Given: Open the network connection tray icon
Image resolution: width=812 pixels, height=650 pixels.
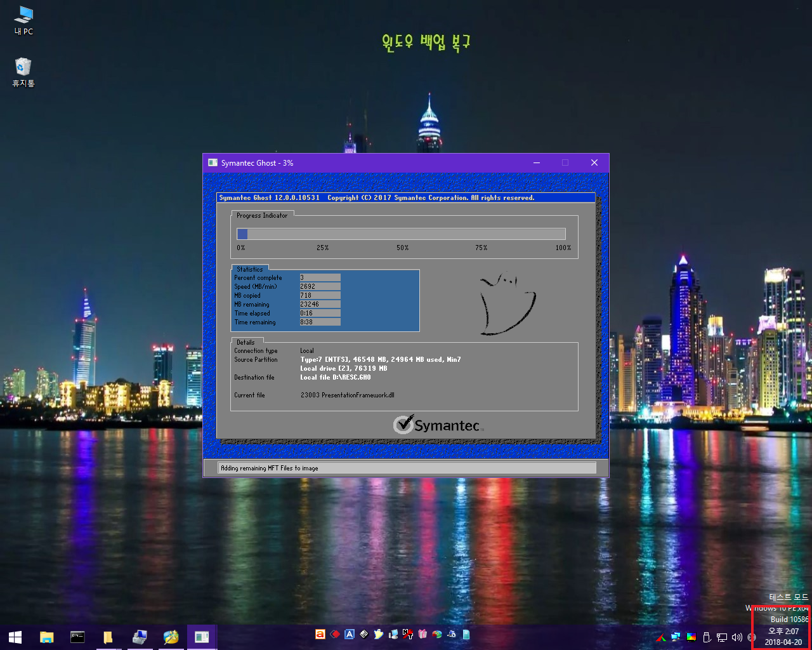Looking at the screenshot, I should point(722,637).
